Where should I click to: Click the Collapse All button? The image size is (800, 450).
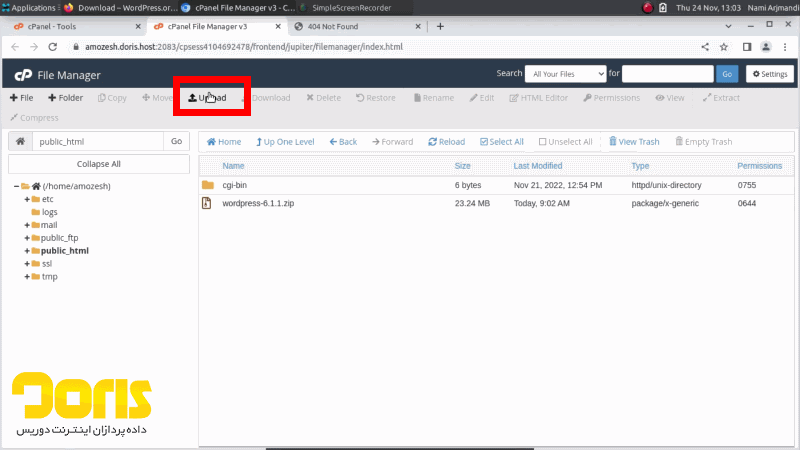click(x=98, y=164)
